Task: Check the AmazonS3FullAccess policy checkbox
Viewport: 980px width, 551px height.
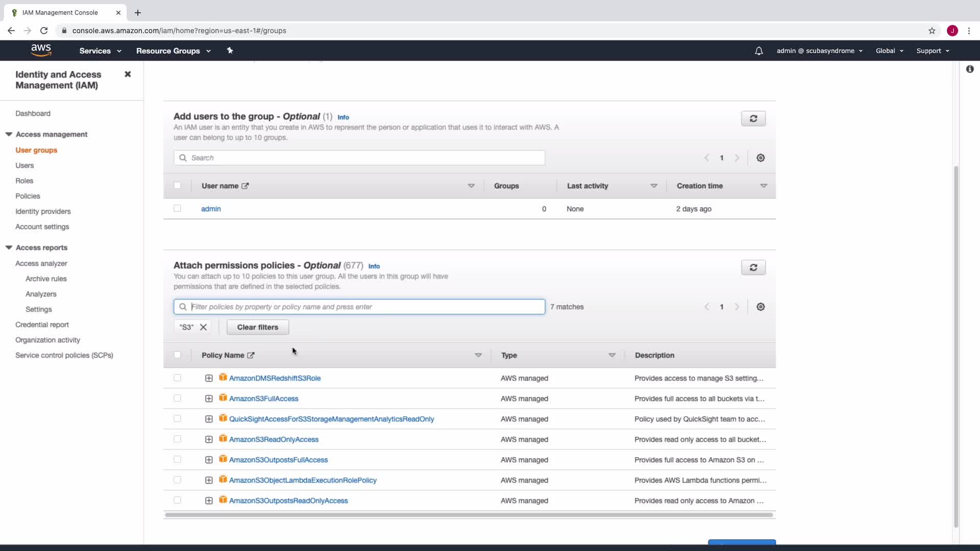Action: pos(177,398)
